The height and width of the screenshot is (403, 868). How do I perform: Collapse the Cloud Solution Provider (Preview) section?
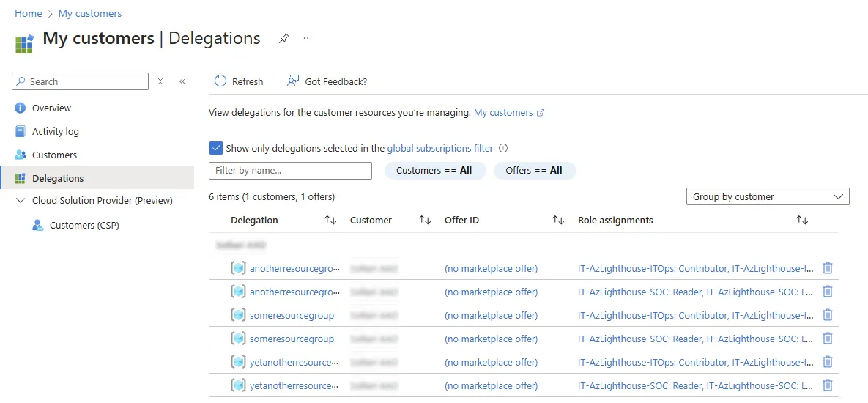pyautogui.click(x=21, y=200)
